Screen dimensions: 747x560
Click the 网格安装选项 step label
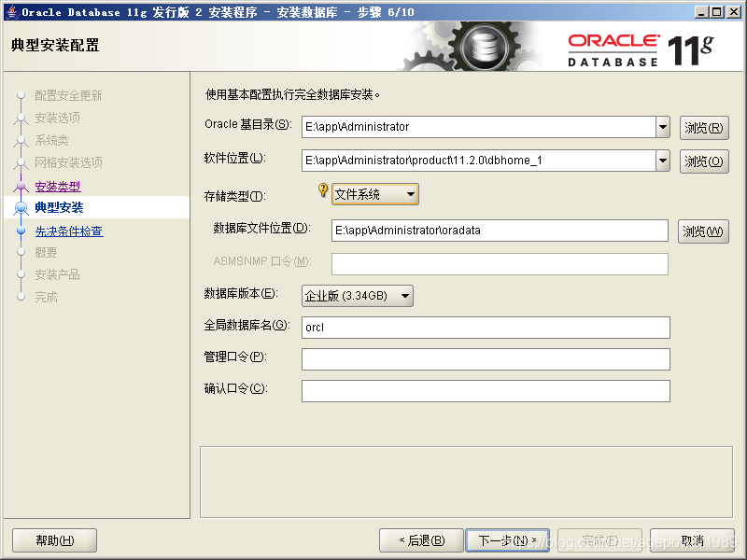pyautogui.click(x=68, y=162)
